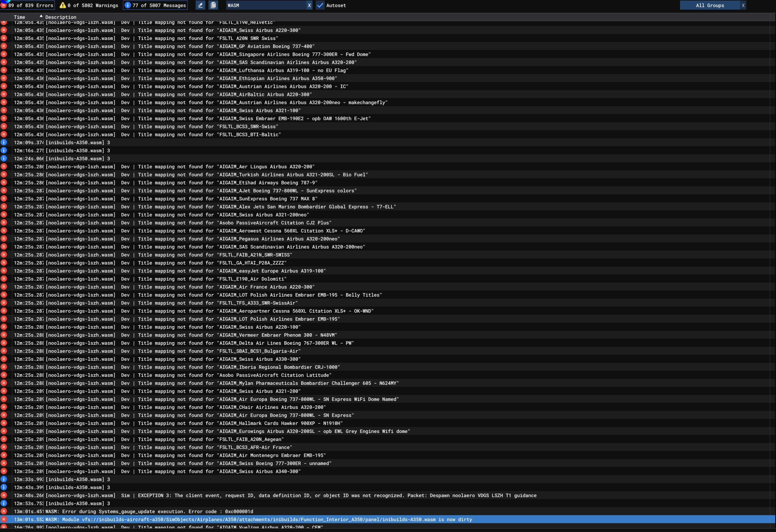Click the clear console eraser icon

(200, 5)
